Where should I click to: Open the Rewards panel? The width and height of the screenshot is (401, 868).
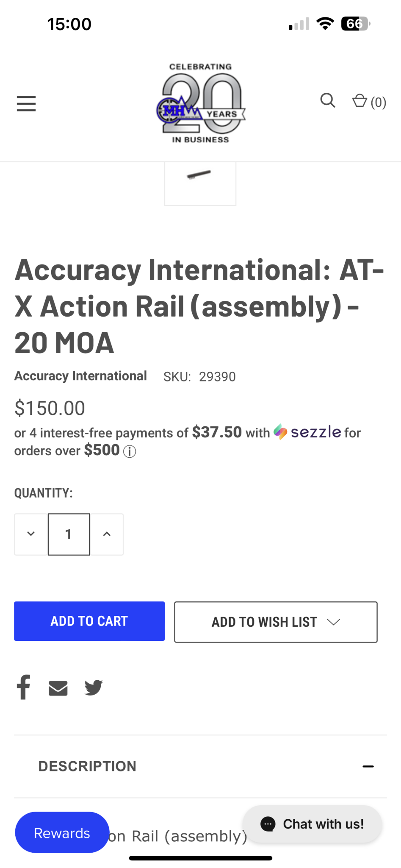(x=62, y=833)
